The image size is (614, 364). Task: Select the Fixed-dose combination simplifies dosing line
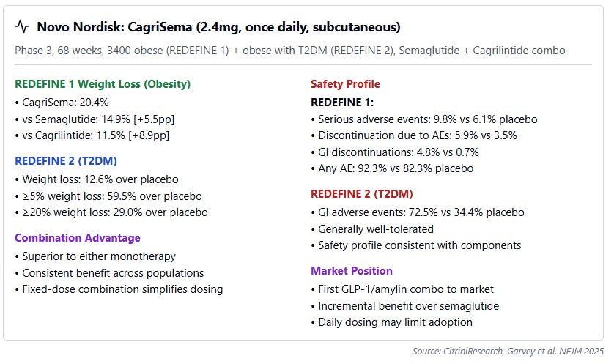click(x=119, y=289)
